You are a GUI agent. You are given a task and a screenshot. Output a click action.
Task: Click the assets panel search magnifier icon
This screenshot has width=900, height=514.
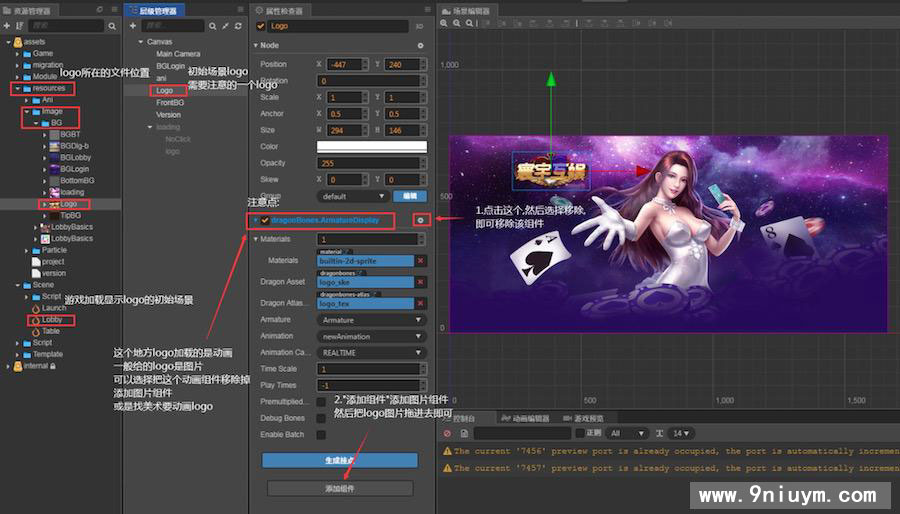click(112, 26)
